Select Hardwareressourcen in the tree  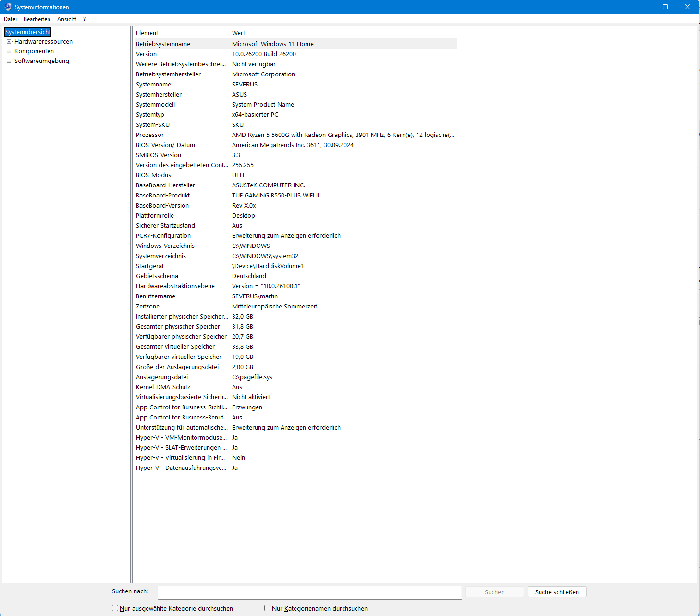click(43, 41)
